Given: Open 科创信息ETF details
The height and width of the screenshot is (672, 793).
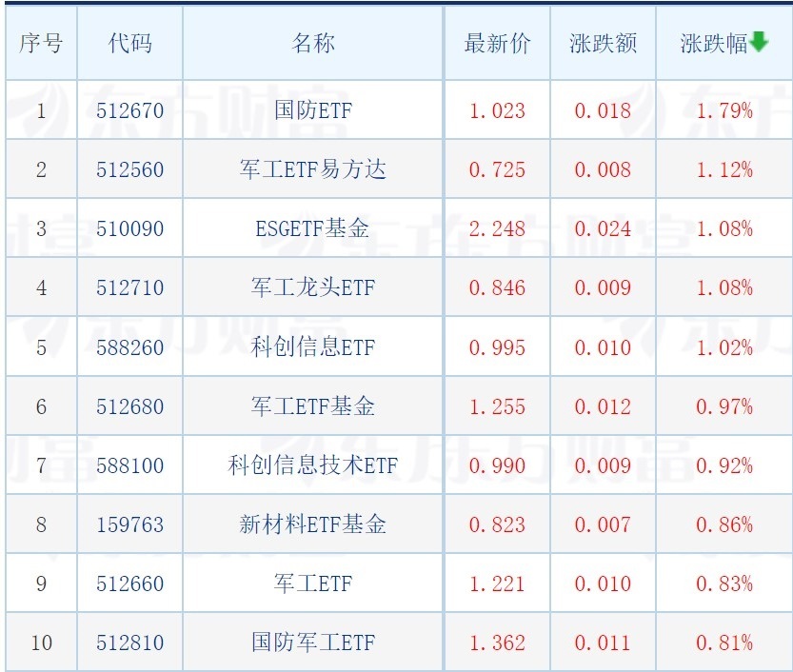Looking at the screenshot, I should tap(313, 347).
